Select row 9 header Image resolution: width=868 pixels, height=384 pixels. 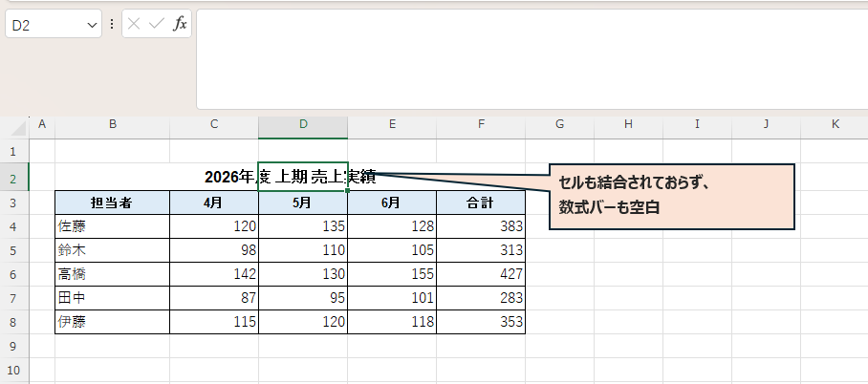click(14, 346)
